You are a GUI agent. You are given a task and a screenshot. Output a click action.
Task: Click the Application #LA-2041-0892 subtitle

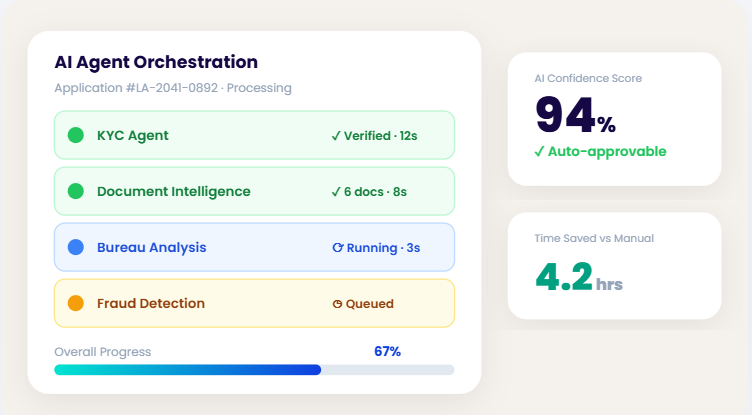[x=173, y=88]
